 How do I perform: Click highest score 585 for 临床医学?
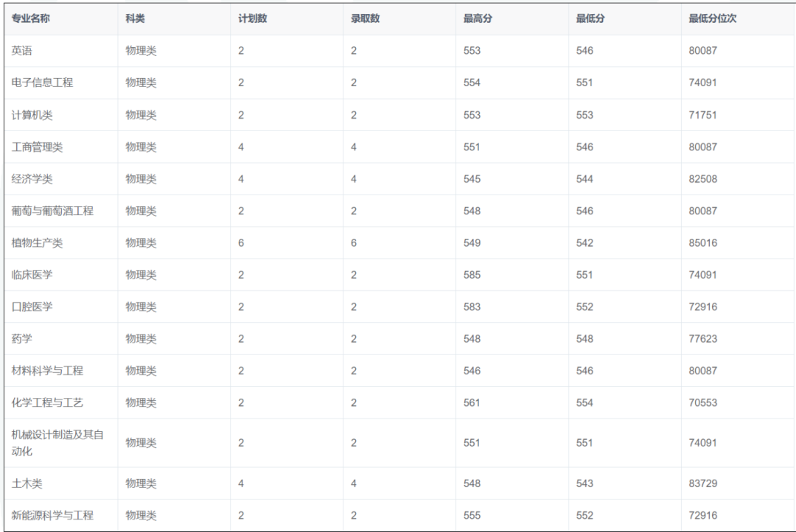click(472, 275)
